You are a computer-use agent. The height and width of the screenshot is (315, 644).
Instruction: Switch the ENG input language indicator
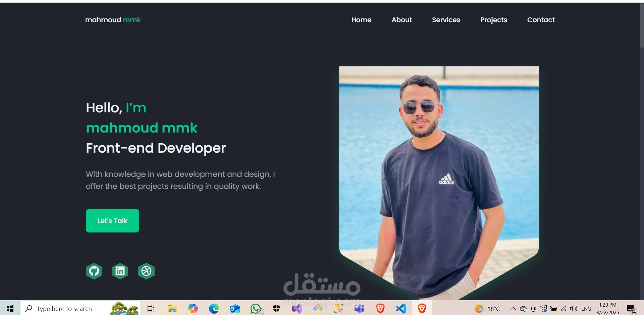pos(586,309)
